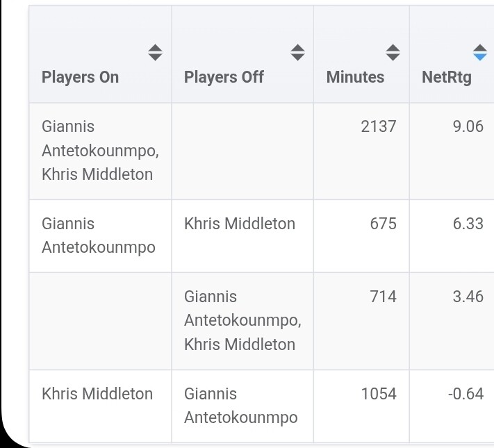This screenshot has height=448, width=494.
Task: Select the 6.33 NetRtg value
Action: [x=468, y=224]
